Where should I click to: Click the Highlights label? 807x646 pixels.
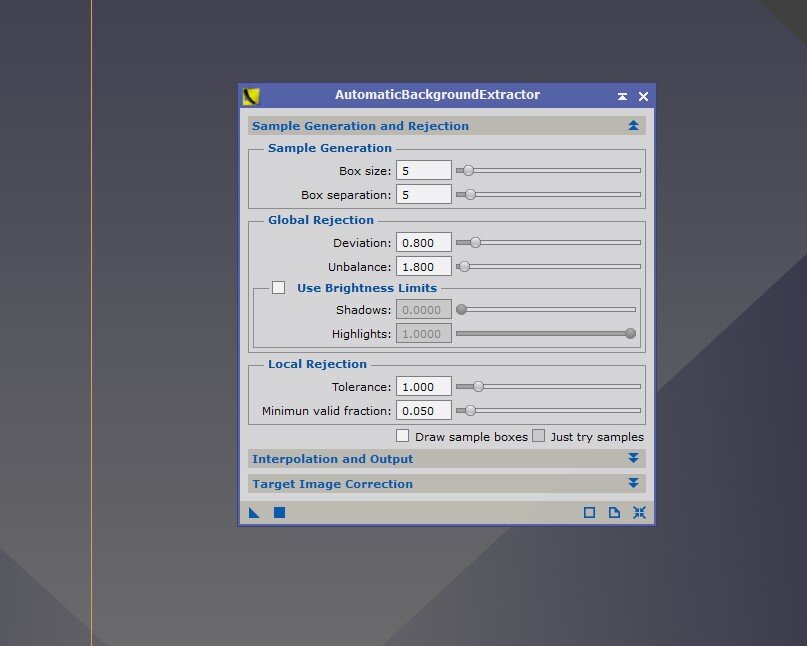[361, 334]
